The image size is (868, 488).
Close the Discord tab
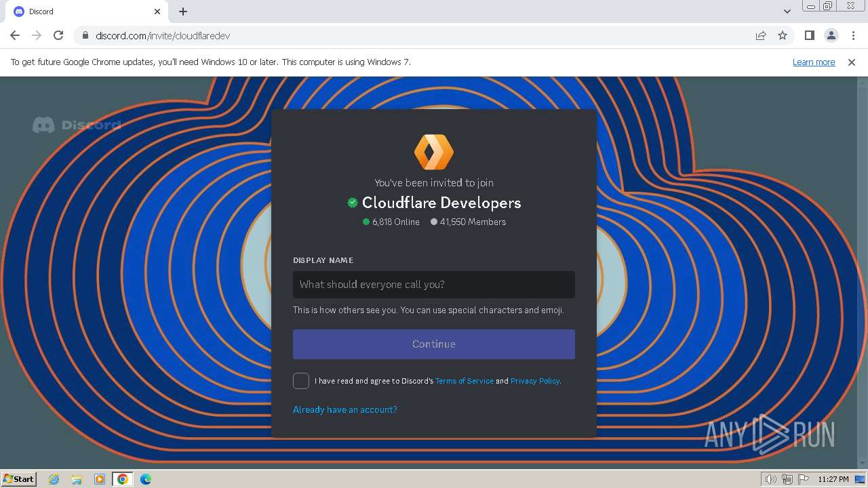[157, 12]
